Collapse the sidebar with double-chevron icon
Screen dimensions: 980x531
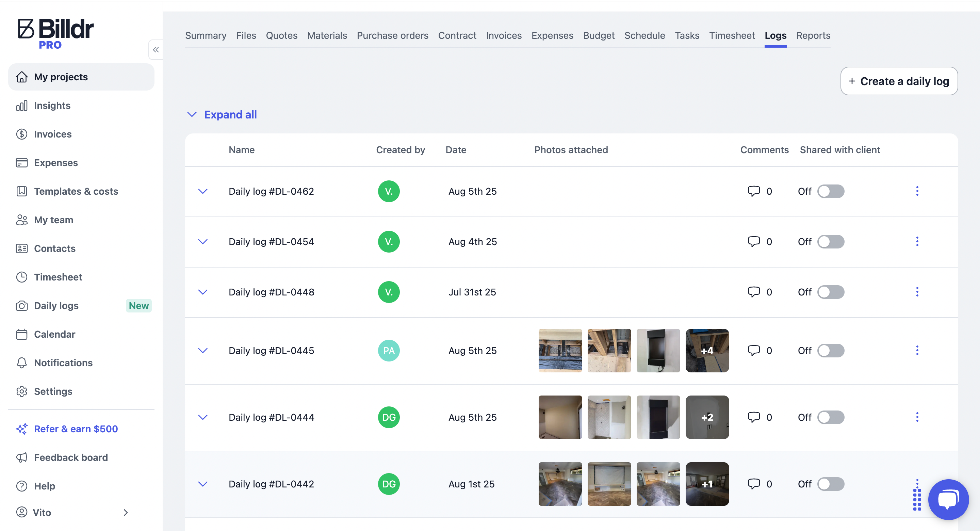[156, 49]
